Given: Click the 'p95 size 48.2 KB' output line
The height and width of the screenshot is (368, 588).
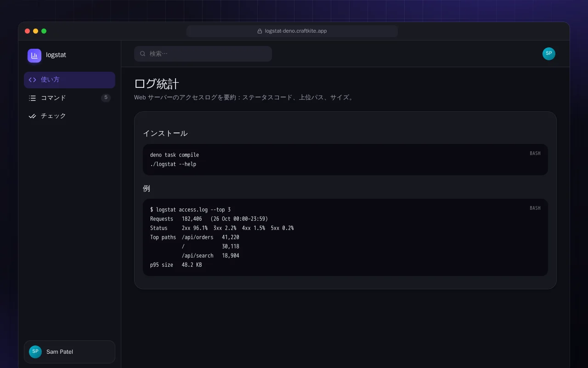Looking at the screenshot, I should [176, 265].
